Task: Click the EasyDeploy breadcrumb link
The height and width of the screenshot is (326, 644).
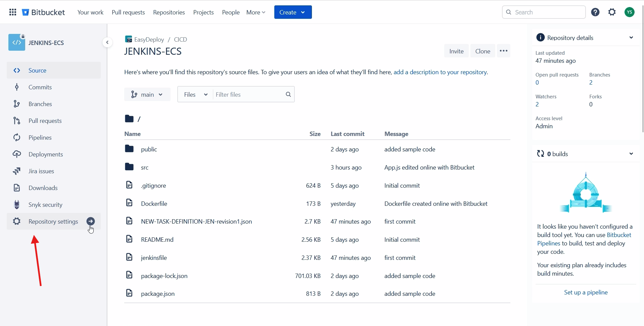Action: (149, 39)
